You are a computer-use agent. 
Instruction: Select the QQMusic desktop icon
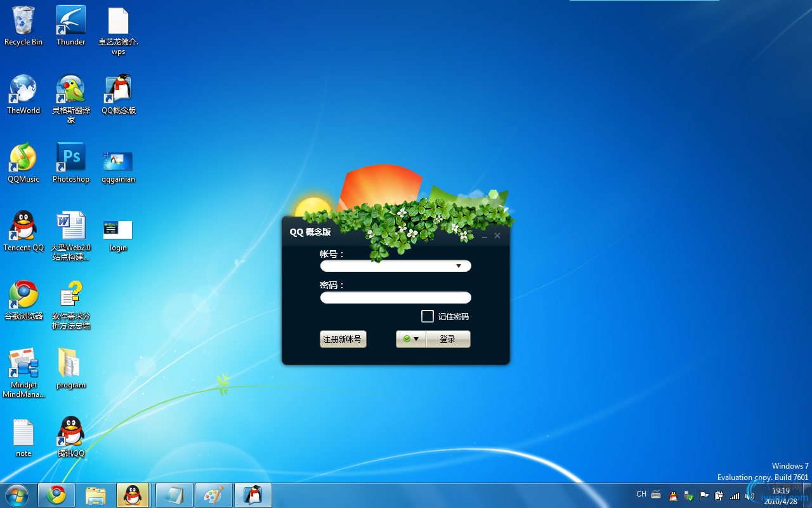click(23, 163)
